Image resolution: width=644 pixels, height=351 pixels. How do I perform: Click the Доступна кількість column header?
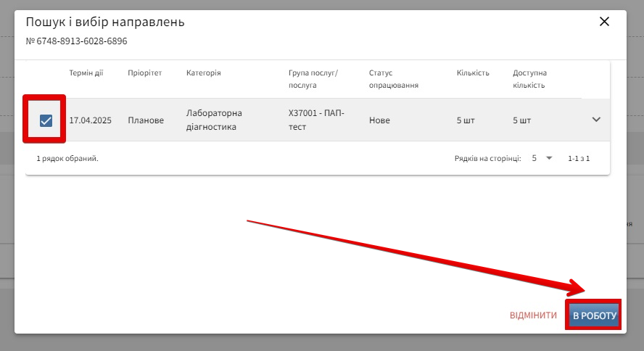coord(529,79)
